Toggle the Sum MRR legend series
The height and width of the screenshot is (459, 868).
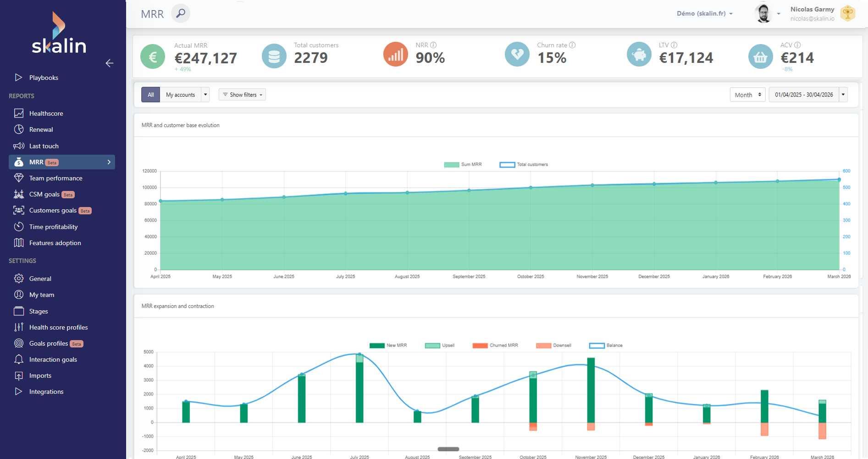tap(463, 165)
